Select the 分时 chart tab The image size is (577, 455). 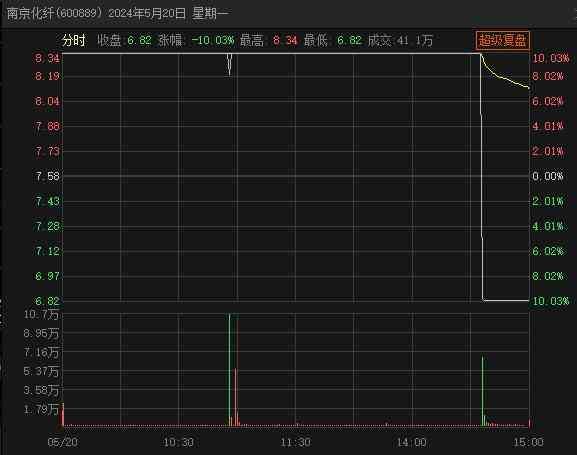tap(74, 40)
